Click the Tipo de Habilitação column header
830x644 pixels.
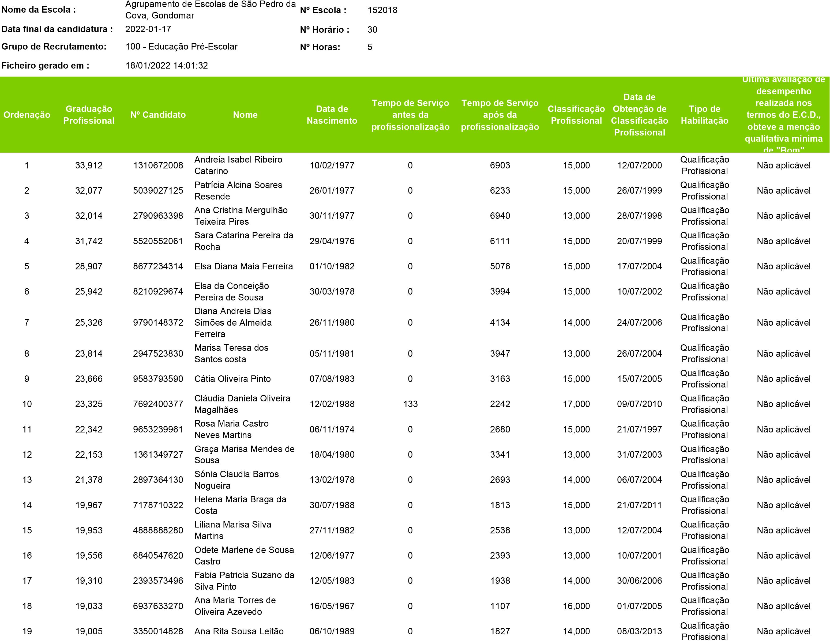point(704,115)
